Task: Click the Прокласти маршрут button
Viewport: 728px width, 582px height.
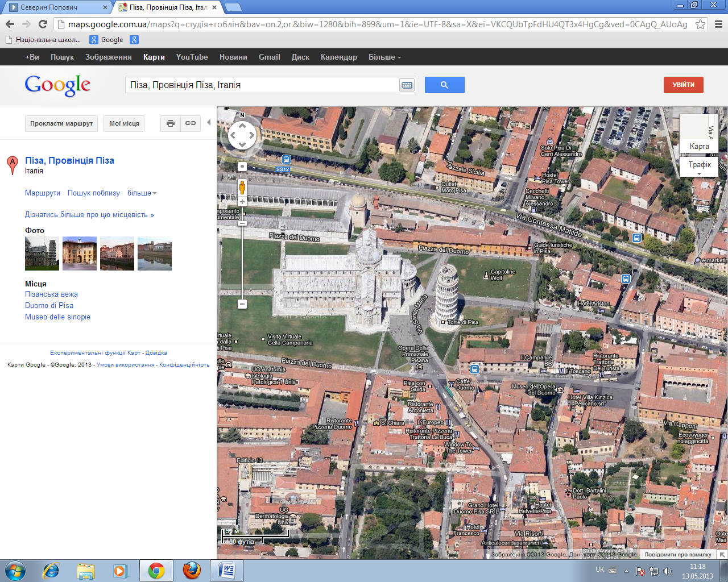Action: [x=61, y=123]
